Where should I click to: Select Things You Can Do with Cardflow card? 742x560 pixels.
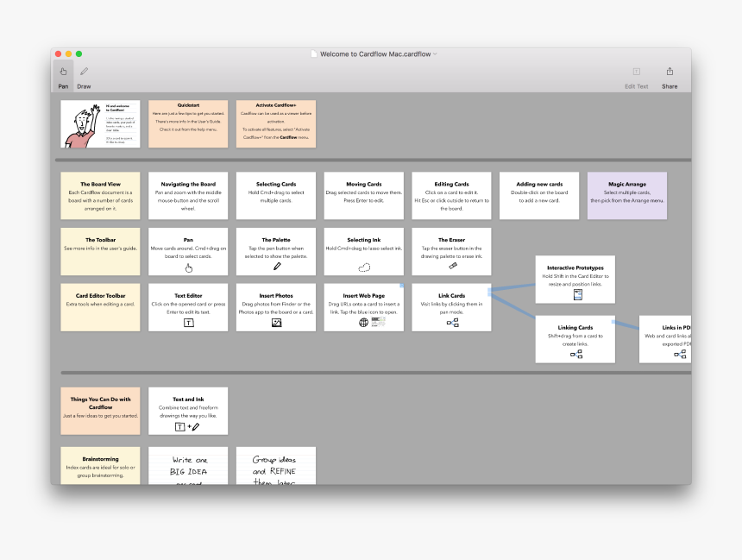pos(100,411)
